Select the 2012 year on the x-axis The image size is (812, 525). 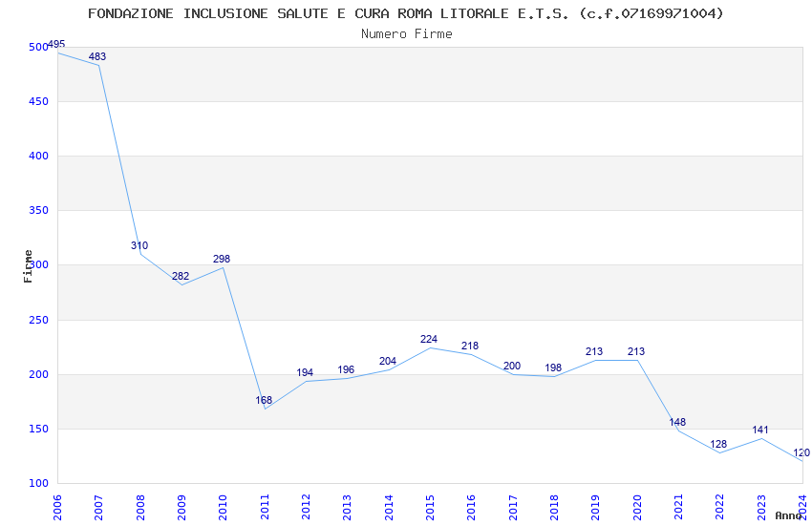(x=306, y=506)
